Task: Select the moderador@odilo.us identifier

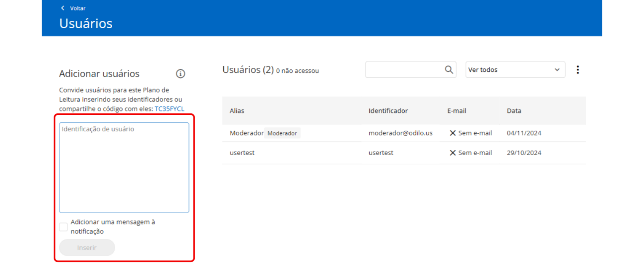Action: click(400, 133)
